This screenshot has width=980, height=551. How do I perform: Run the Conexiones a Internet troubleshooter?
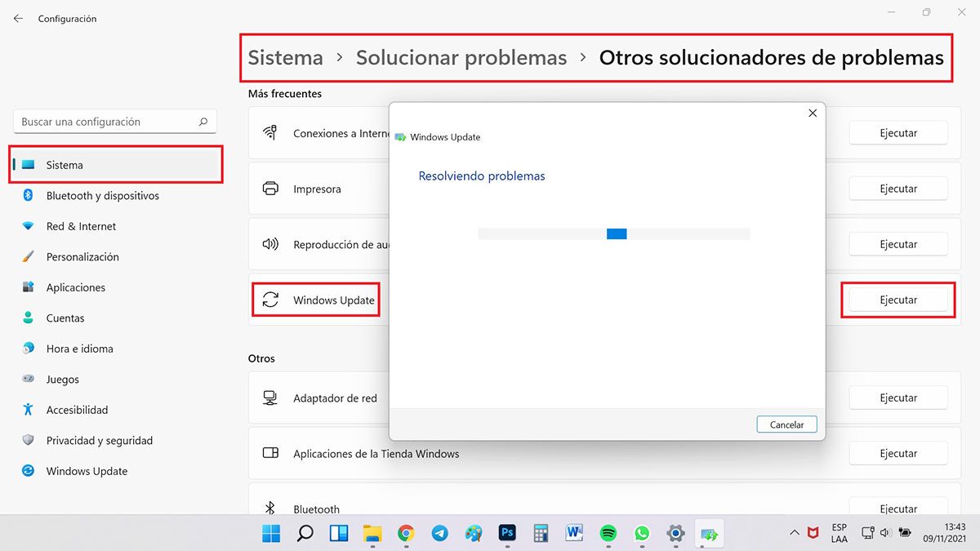898,133
